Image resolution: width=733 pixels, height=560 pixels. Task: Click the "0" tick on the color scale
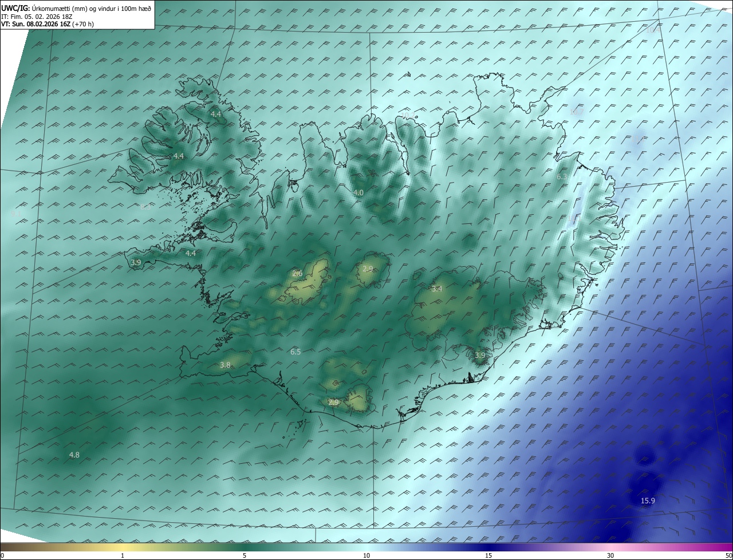tap(2, 555)
